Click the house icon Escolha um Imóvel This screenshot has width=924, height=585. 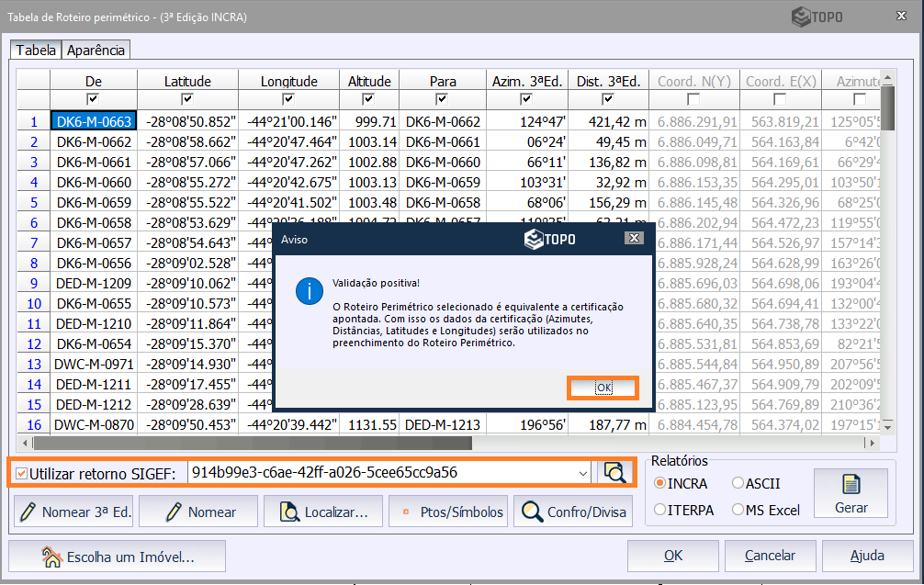(51, 556)
